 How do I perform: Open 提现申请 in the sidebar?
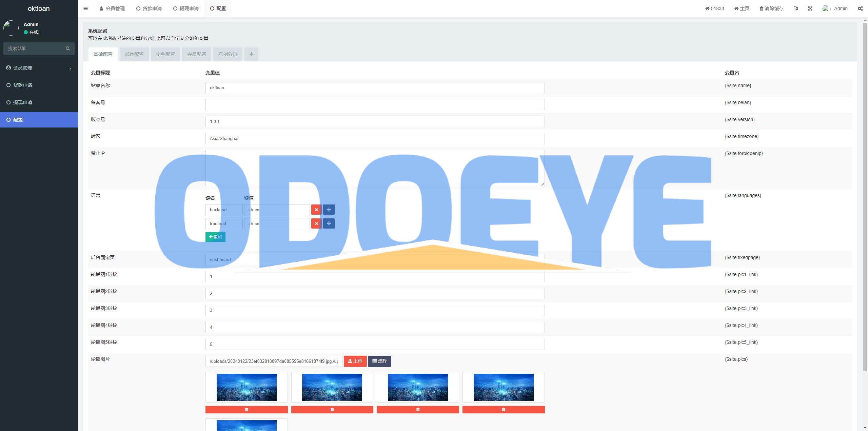(x=39, y=102)
